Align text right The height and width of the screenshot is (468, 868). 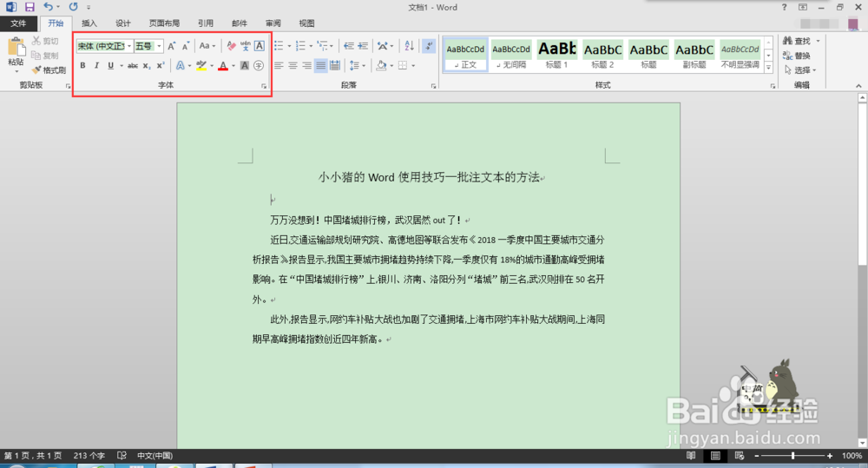pyautogui.click(x=306, y=65)
